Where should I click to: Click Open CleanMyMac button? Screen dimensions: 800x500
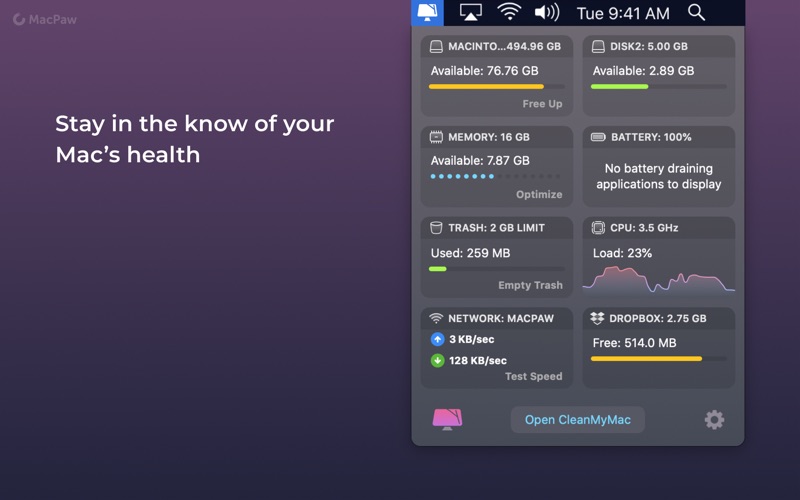[578, 419]
